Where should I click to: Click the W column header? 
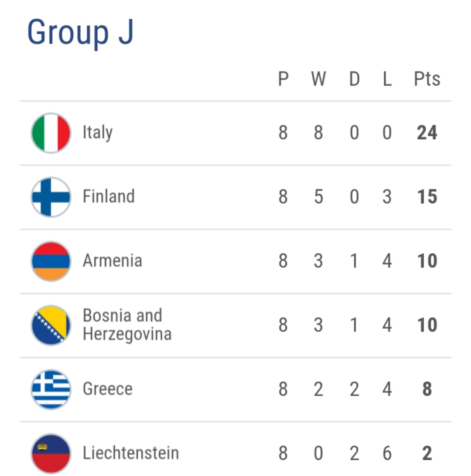pyautogui.click(x=318, y=79)
